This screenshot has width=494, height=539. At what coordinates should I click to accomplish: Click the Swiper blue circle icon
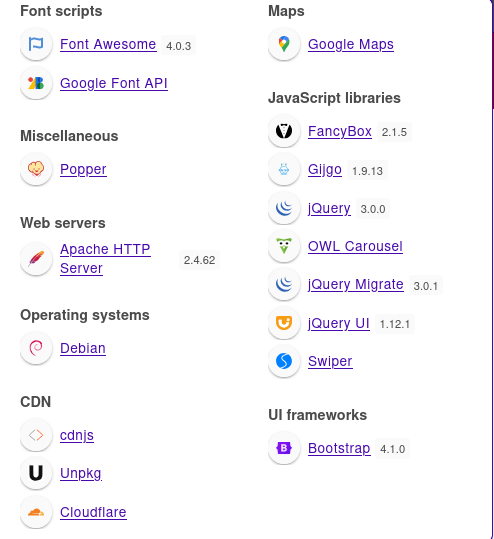[284, 361]
